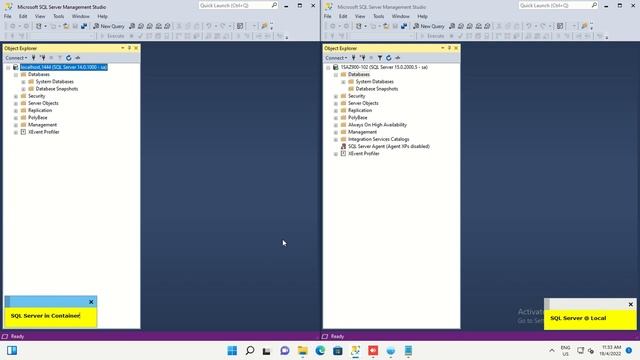
Task: Open File menu in the left SSMS window
Action: 7,16
